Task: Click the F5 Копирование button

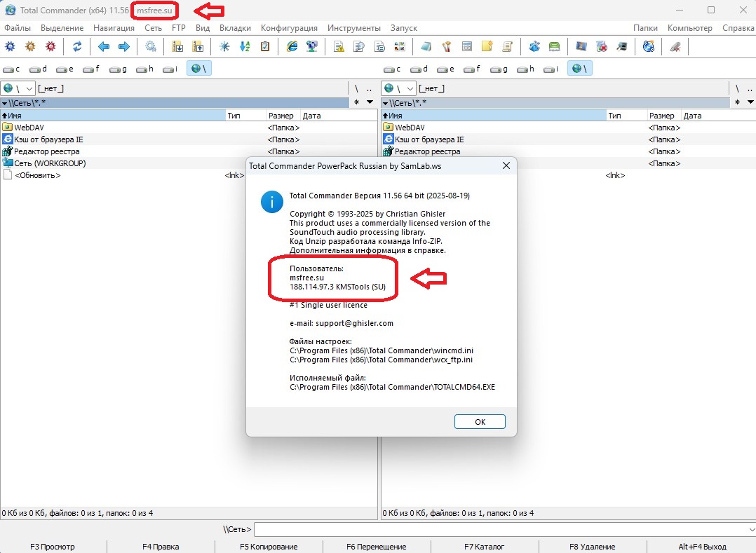Action: coord(269,547)
